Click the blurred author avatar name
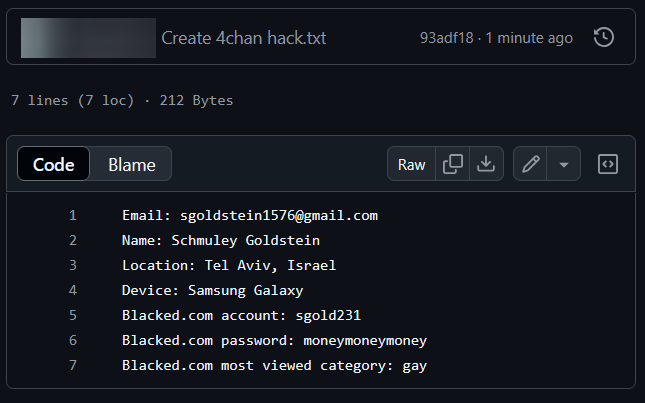 point(88,38)
